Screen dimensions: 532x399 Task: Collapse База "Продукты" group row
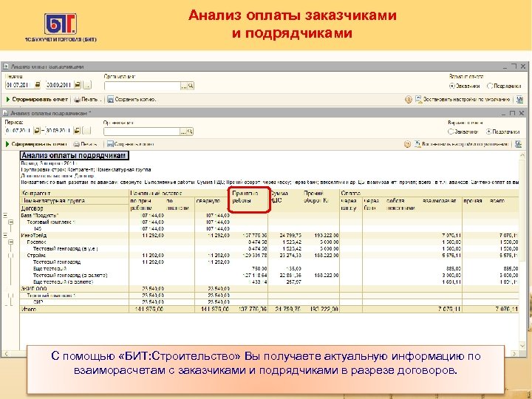click(x=5, y=215)
